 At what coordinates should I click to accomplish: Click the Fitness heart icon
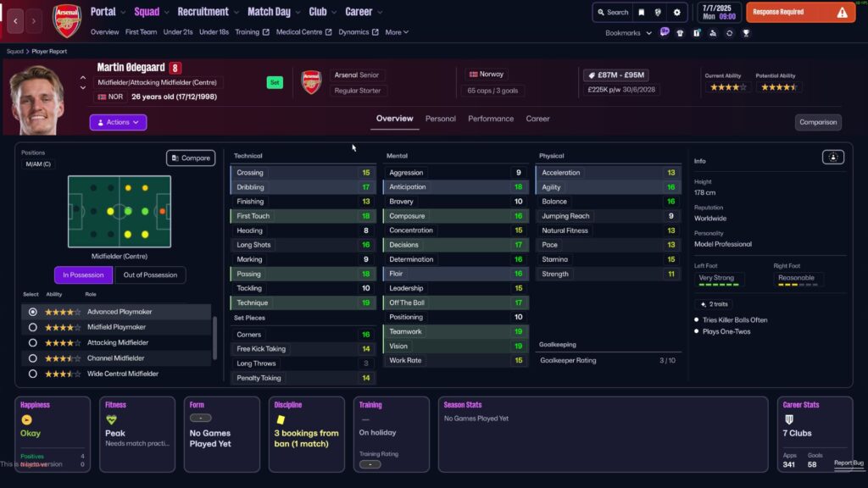click(x=111, y=420)
